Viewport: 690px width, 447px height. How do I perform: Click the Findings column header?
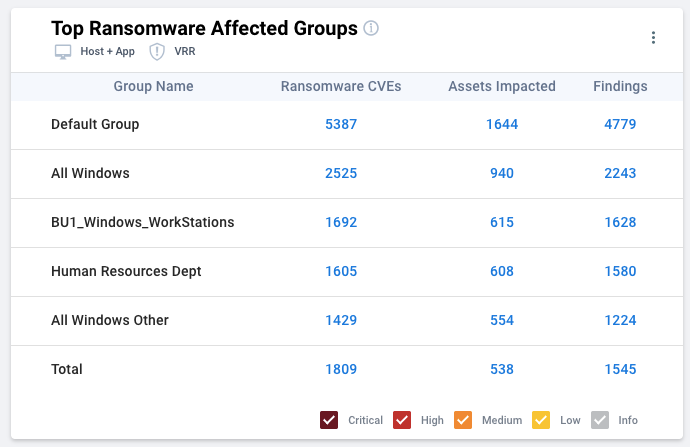point(620,86)
